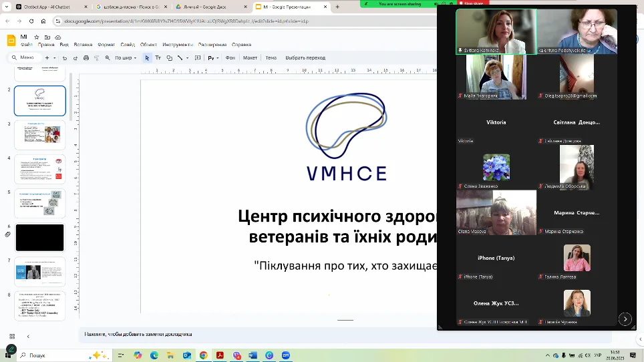Select the black slide 6 thumbnail
The height and width of the screenshot is (362, 644).
[x=39, y=237]
